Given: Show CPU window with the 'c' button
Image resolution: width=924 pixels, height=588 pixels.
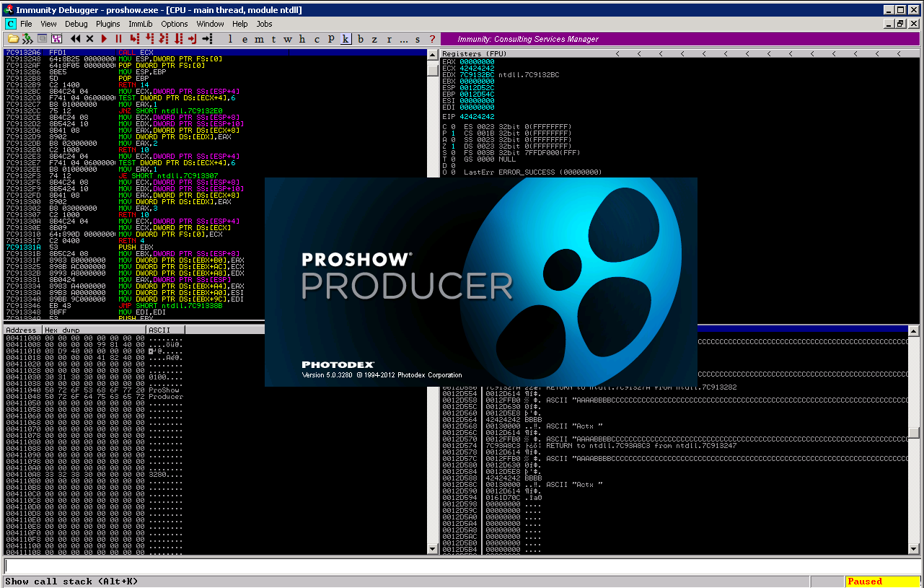Looking at the screenshot, I should click(x=317, y=39).
